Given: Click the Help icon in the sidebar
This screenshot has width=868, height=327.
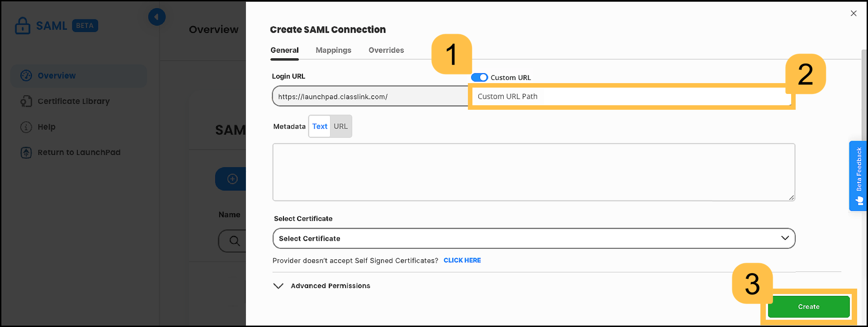Looking at the screenshot, I should (x=26, y=127).
